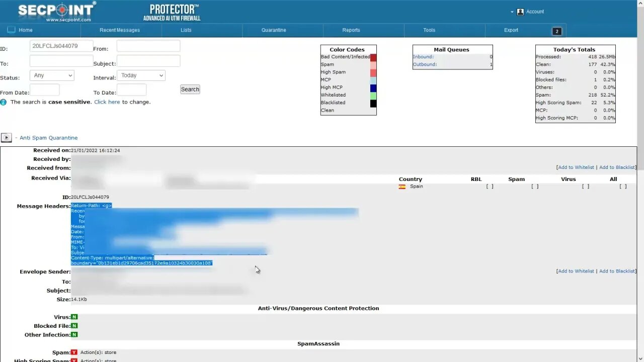Screen dimensions: 644x362
Task: Click the Blocked File N status indicator
Action: 74,326
